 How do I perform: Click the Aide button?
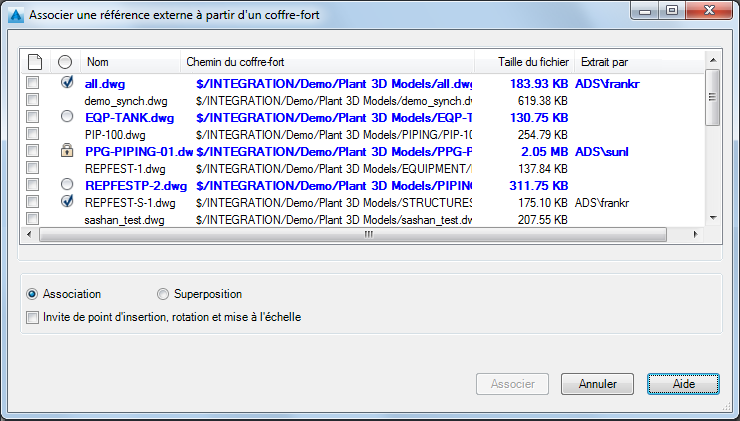[683, 384]
